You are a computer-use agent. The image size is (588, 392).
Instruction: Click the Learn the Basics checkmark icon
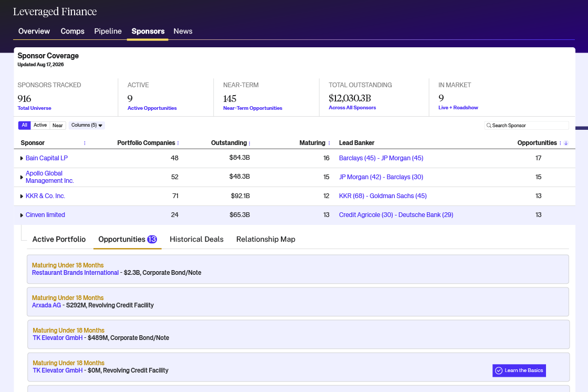pyautogui.click(x=499, y=370)
